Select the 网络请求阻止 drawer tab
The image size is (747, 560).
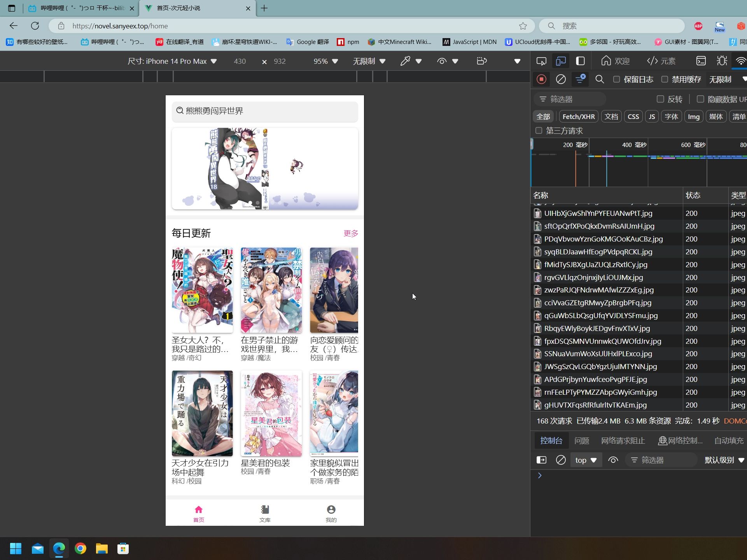tap(623, 441)
